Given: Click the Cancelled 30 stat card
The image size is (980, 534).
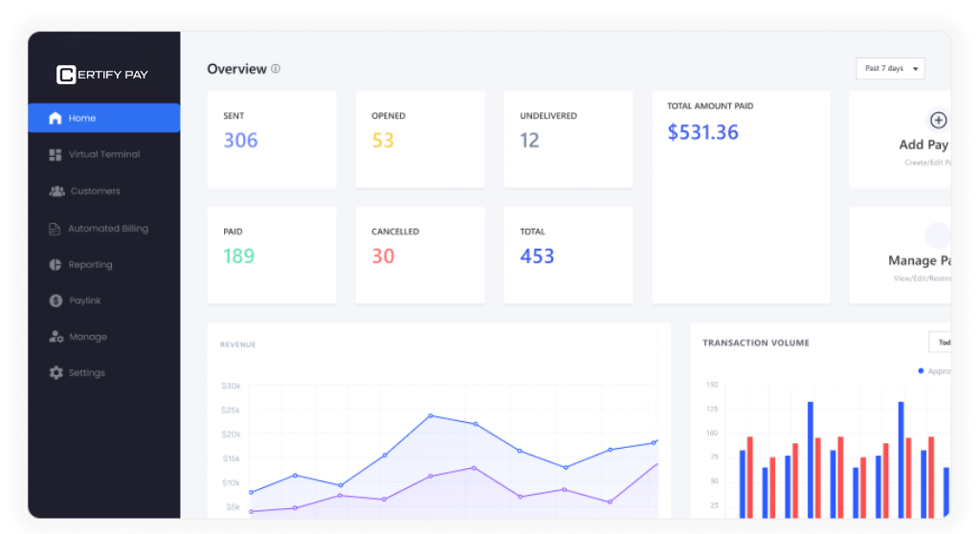Looking at the screenshot, I should click(x=420, y=256).
